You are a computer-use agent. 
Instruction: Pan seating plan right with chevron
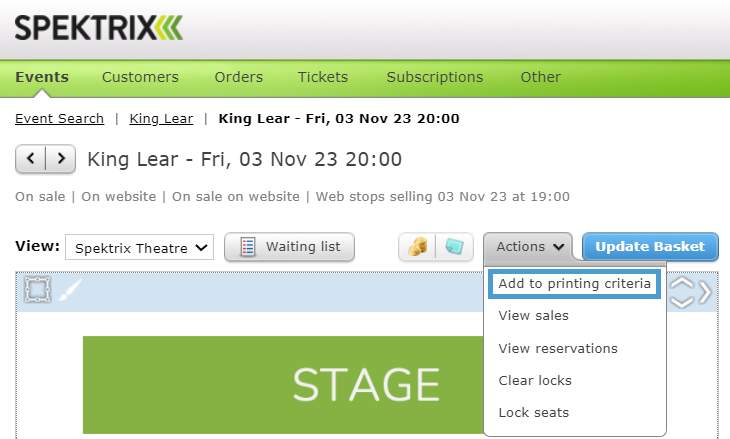pyautogui.click(x=705, y=292)
